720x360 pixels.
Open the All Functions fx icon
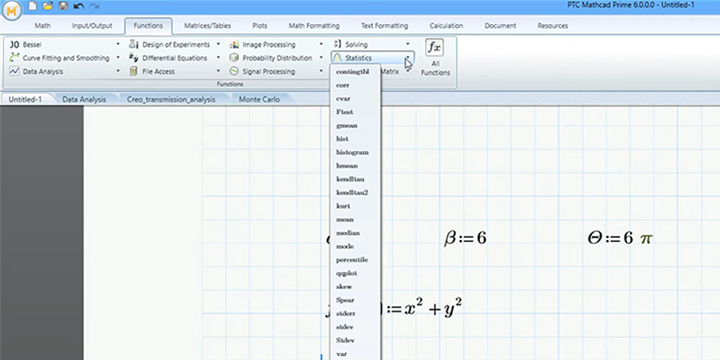tap(434, 48)
